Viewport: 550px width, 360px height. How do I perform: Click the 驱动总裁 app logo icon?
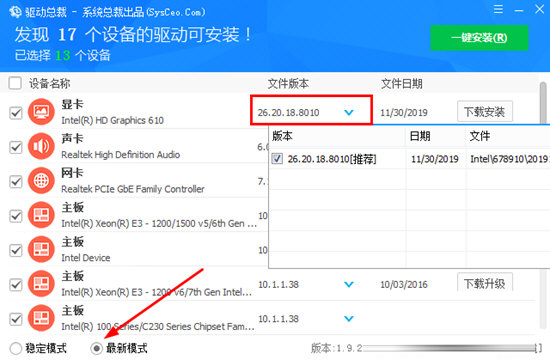(x=15, y=12)
